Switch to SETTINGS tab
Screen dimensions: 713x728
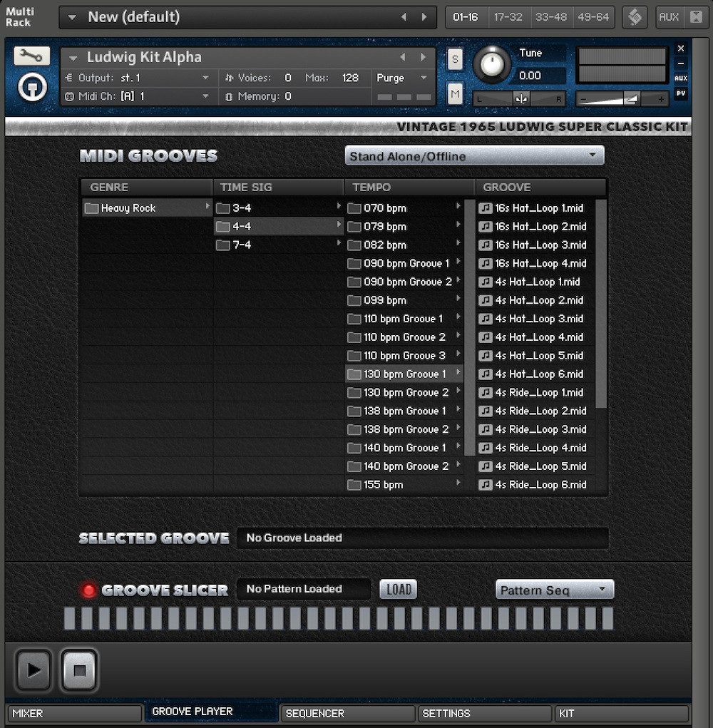point(485,714)
